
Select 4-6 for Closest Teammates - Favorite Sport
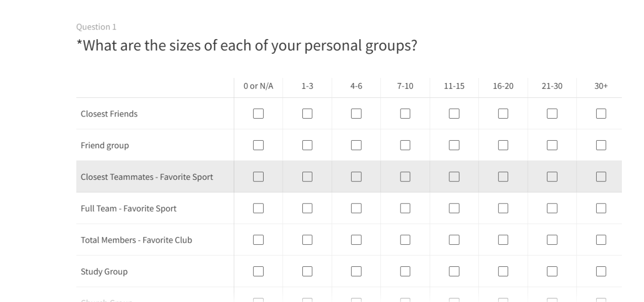(x=356, y=177)
